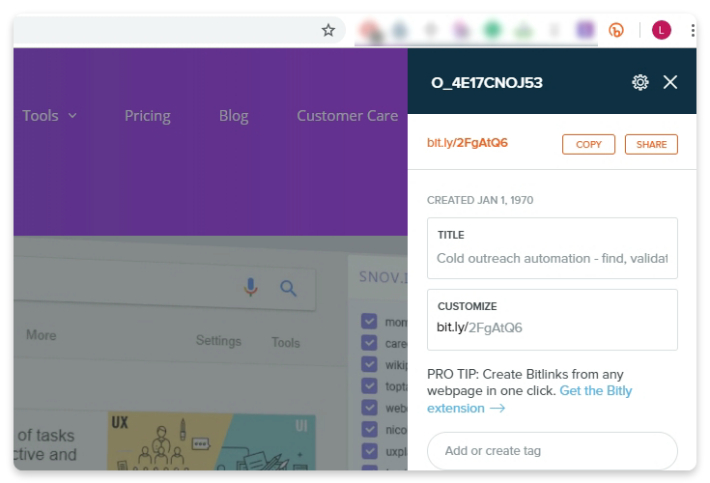Screen dimensions: 710x483
Task: Click the UX UI illustration thumbnail
Action: [211, 440]
